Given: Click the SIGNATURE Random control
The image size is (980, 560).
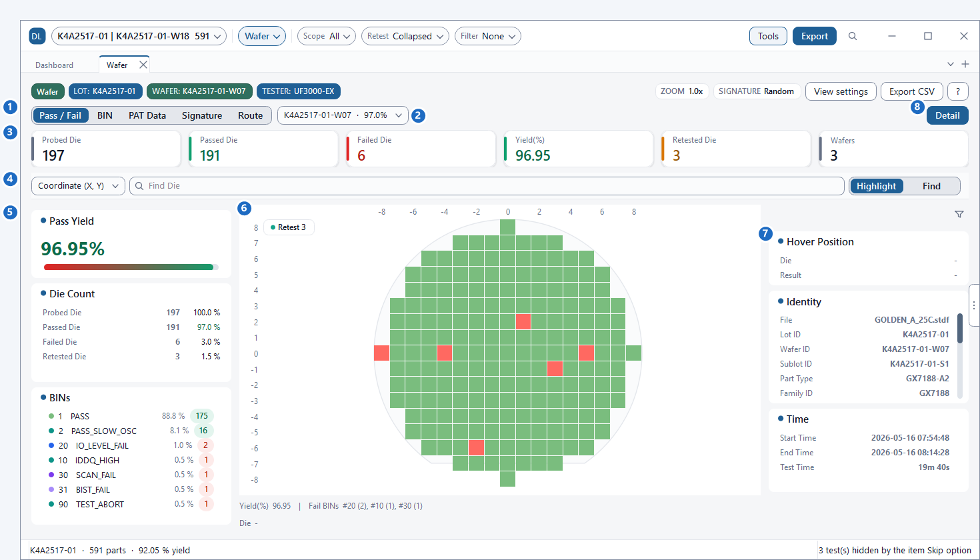Looking at the screenshot, I should 756,91.
